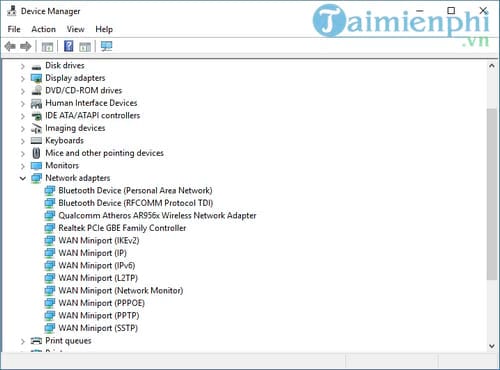Click the Properties pane toolbar icon right of Help
Screen dimensions: 500x370
85,47
